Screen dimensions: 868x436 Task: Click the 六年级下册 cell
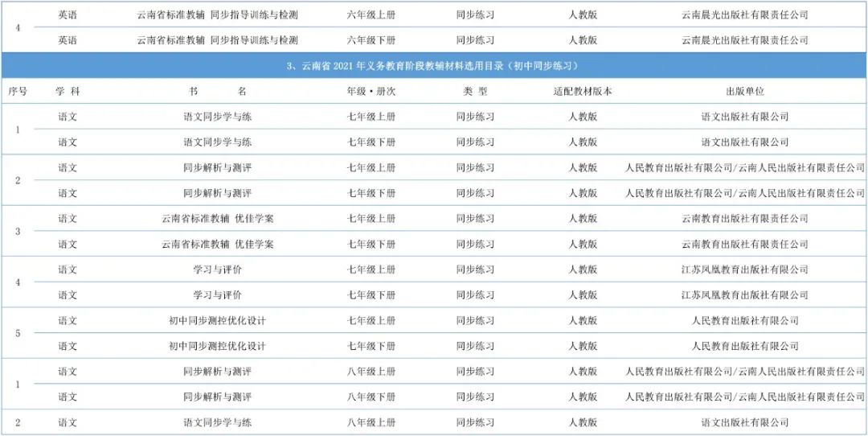(x=371, y=40)
